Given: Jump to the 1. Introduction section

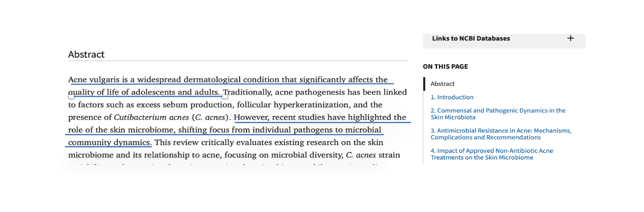Looking at the screenshot, I should 452,97.
